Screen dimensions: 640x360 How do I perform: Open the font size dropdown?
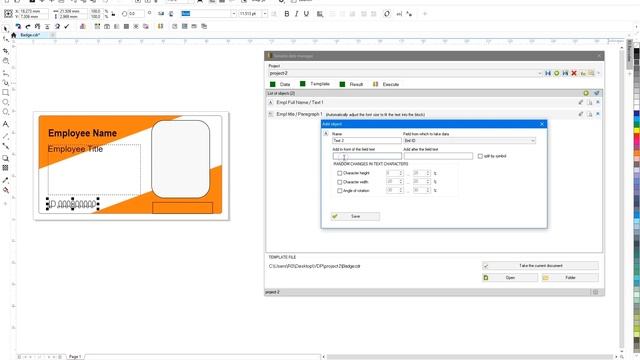[264, 14]
